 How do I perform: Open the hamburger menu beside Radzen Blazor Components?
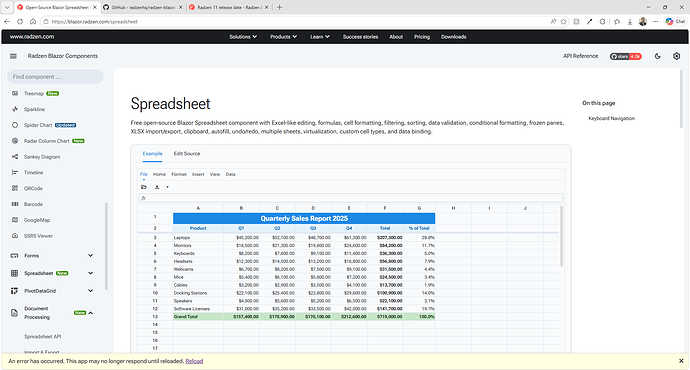click(13, 56)
